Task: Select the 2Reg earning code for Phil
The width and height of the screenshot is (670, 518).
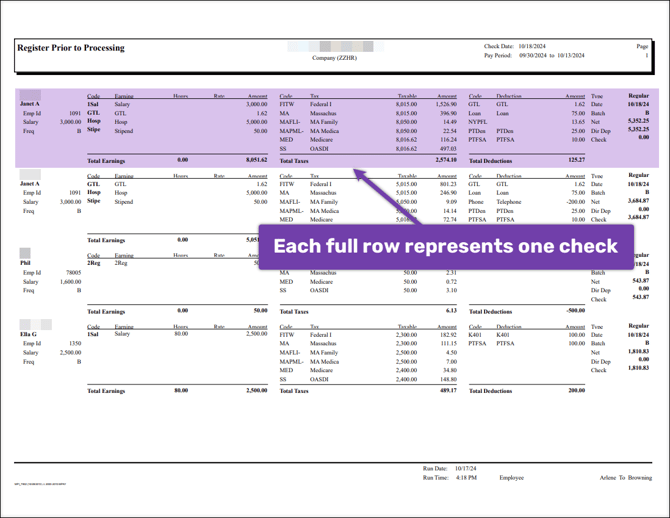Action: pos(94,263)
